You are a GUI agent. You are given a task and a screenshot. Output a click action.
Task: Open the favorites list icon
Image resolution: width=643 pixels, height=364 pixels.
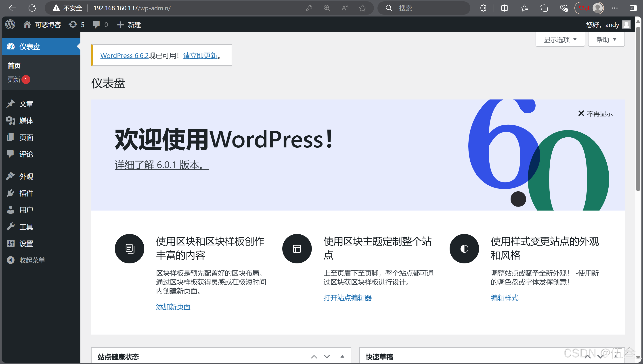coord(524,8)
